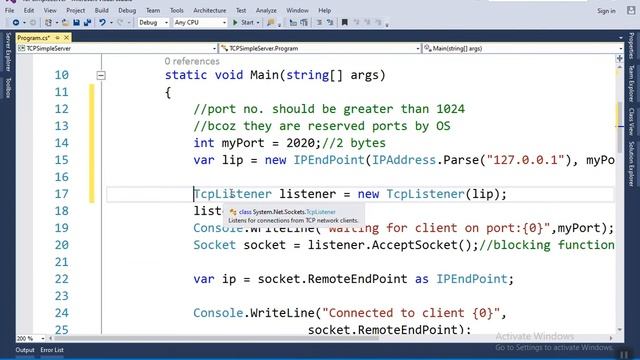
Task: Open the Architecture menu
Action: coord(209,10)
